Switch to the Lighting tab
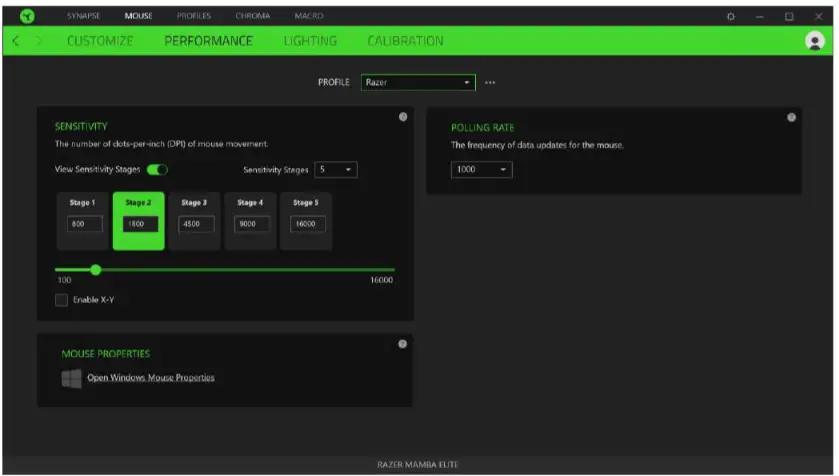Image resolution: width=839 pixels, height=476 pixels. pyautogui.click(x=310, y=41)
